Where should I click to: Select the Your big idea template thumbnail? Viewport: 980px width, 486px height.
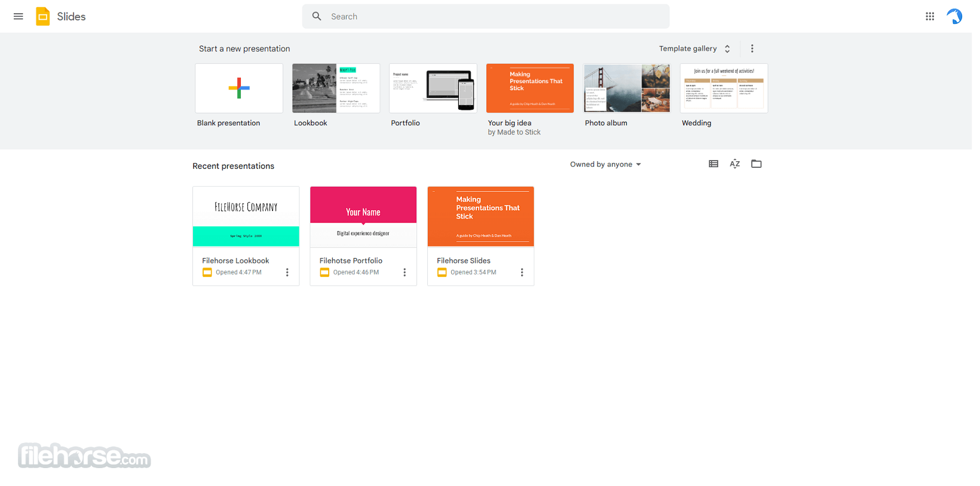coord(530,88)
